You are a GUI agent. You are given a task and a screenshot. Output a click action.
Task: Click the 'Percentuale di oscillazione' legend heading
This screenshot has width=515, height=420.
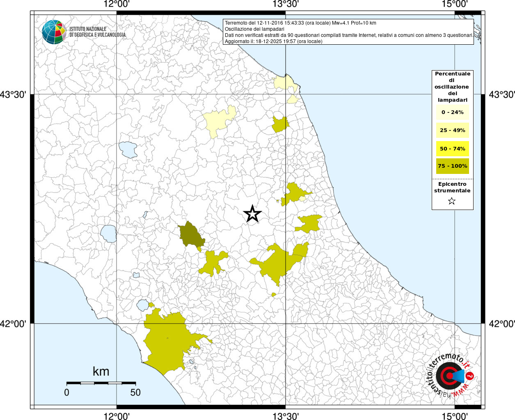[x=452, y=87]
